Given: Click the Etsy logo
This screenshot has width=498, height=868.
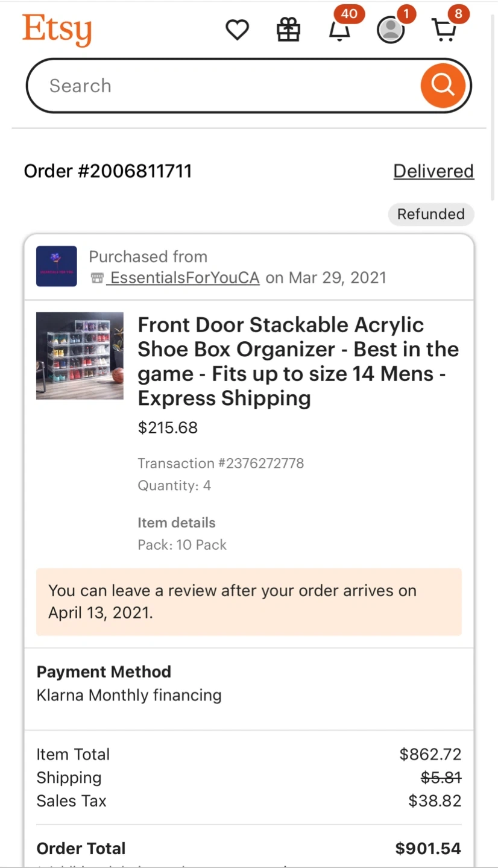Looking at the screenshot, I should pos(57,30).
